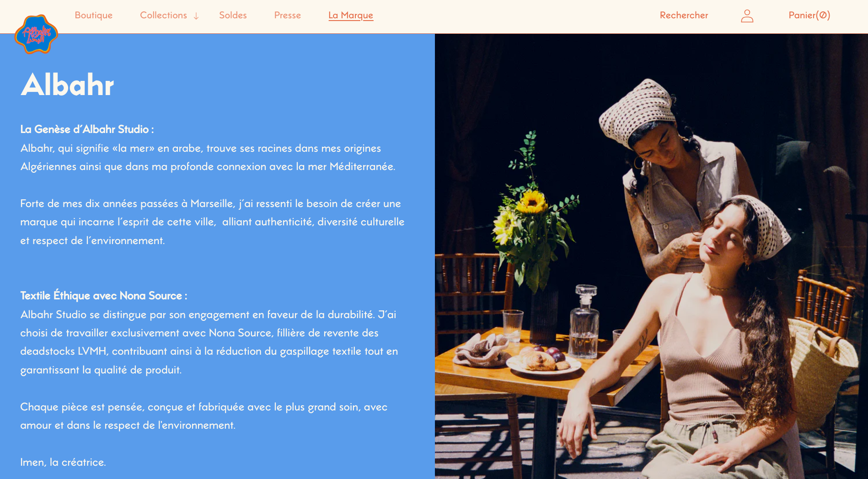
Task: Click the Albahr page heading
Action: coord(67,85)
